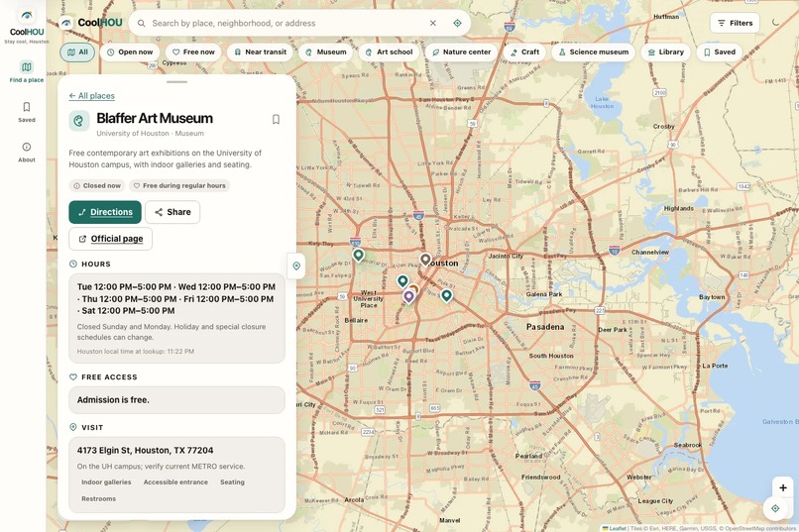Image resolution: width=799 pixels, height=532 pixels.
Task: Click the Blaffer Art Museum category icon
Action: coord(79,121)
